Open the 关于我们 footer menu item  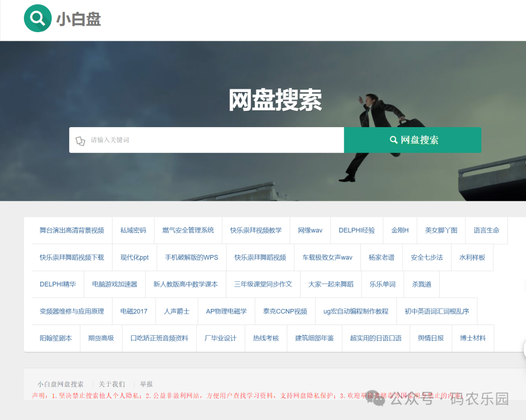(111, 384)
